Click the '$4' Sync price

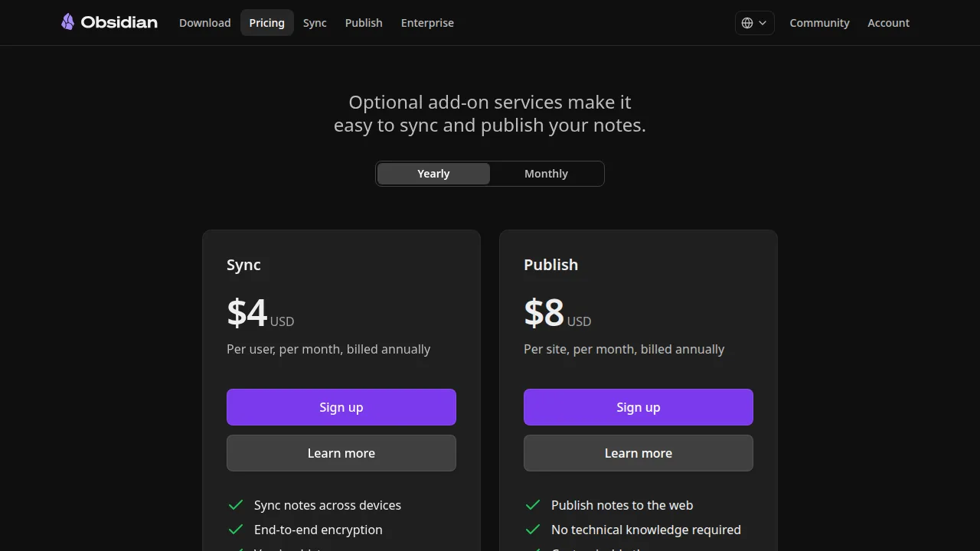coord(247,312)
